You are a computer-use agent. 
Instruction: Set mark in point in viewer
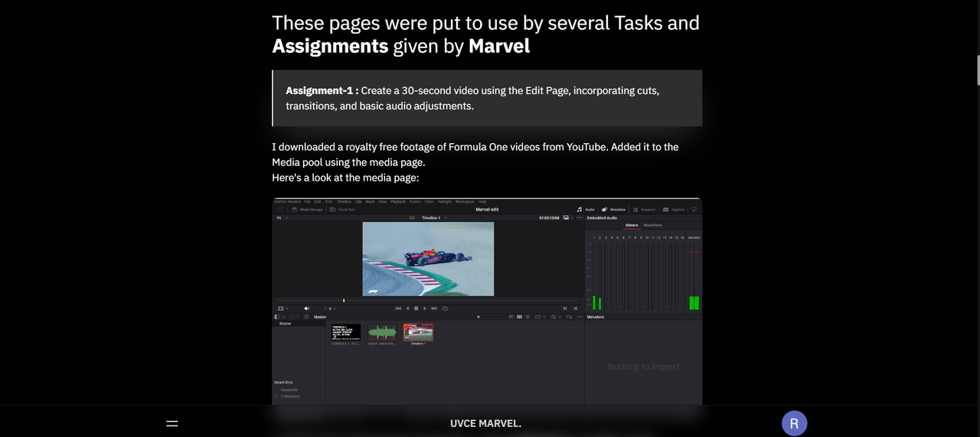[565, 308]
